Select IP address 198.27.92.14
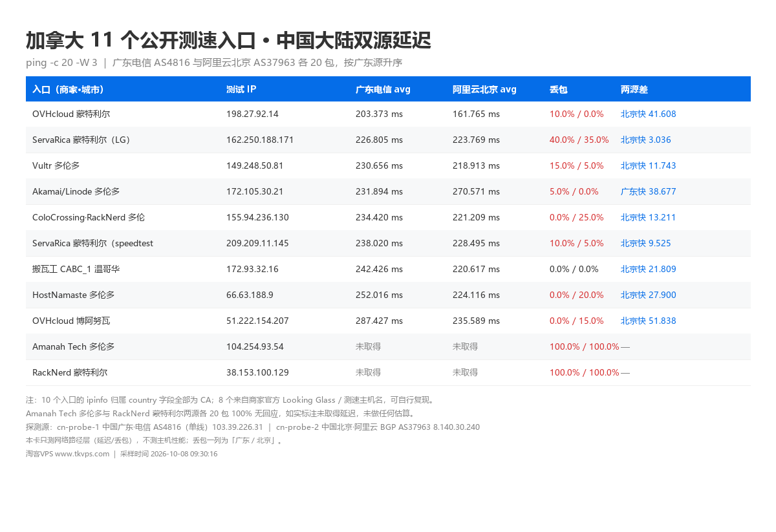The image size is (776, 532). tap(252, 114)
